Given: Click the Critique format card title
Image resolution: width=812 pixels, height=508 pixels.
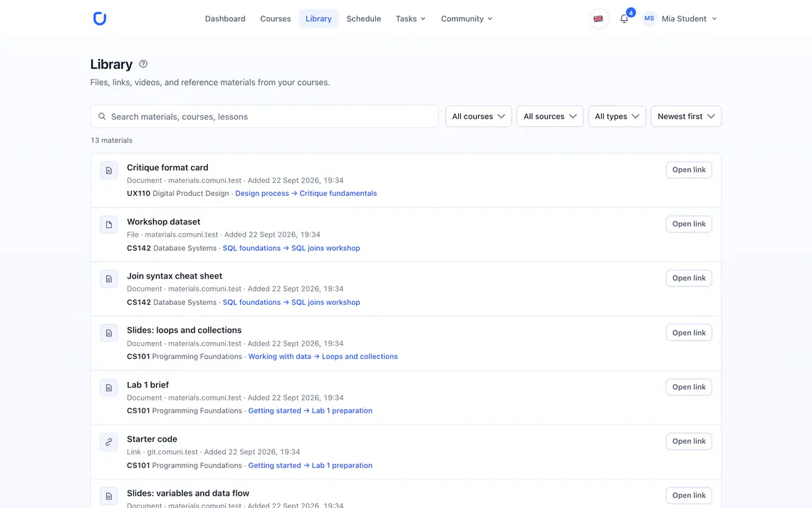Looking at the screenshot, I should 168,167.
